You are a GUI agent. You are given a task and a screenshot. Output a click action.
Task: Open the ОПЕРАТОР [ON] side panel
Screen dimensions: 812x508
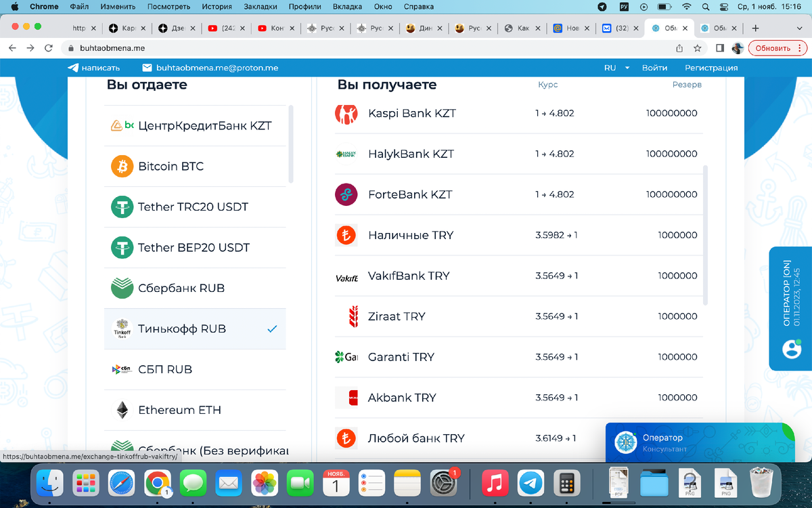791,308
